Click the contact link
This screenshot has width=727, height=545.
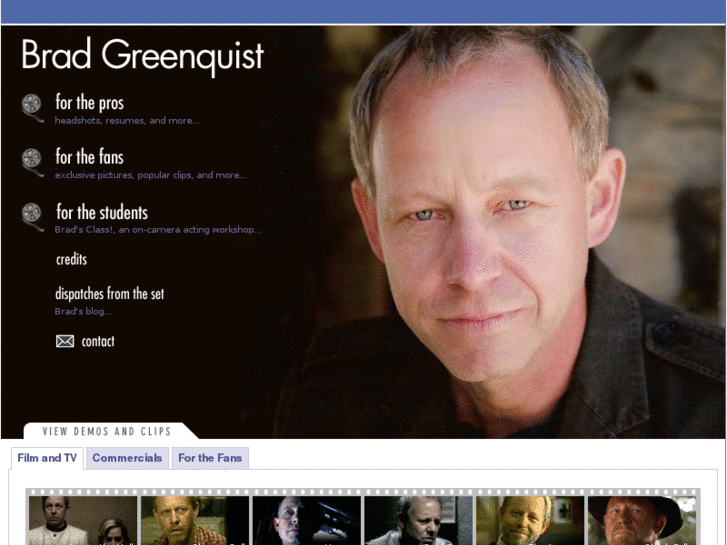[98, 341]
